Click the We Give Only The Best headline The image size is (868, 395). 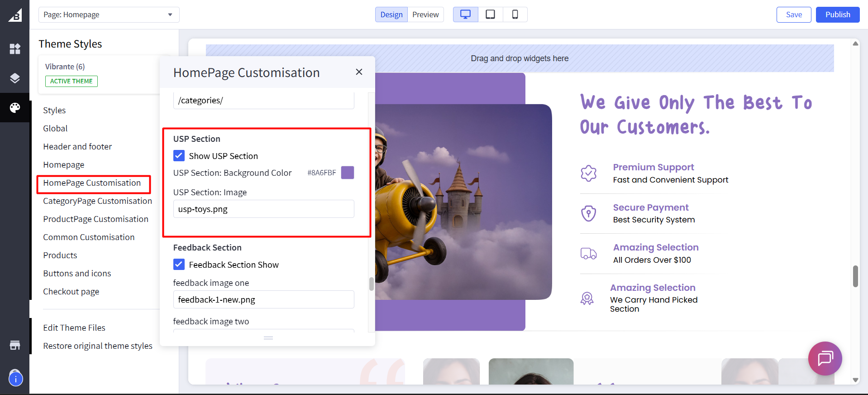(x=696, y=115)
